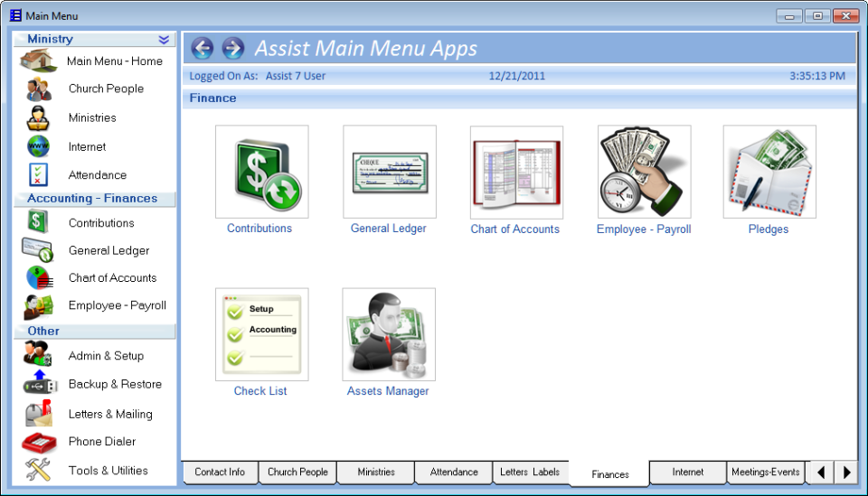Open Tools & Utilities in sidebar
This screenshot has width=868, height=496.
[x=108, y=471]
